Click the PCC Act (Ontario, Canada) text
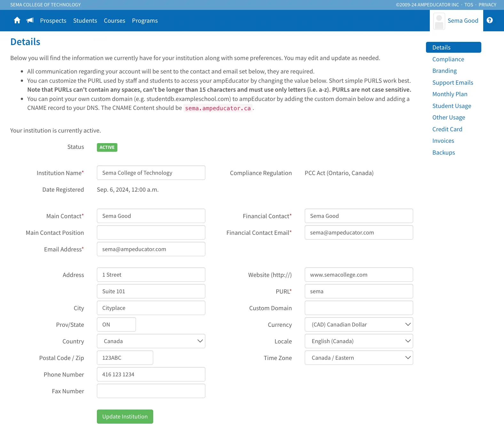Screen dimensions: 504x430 (339, 173)
